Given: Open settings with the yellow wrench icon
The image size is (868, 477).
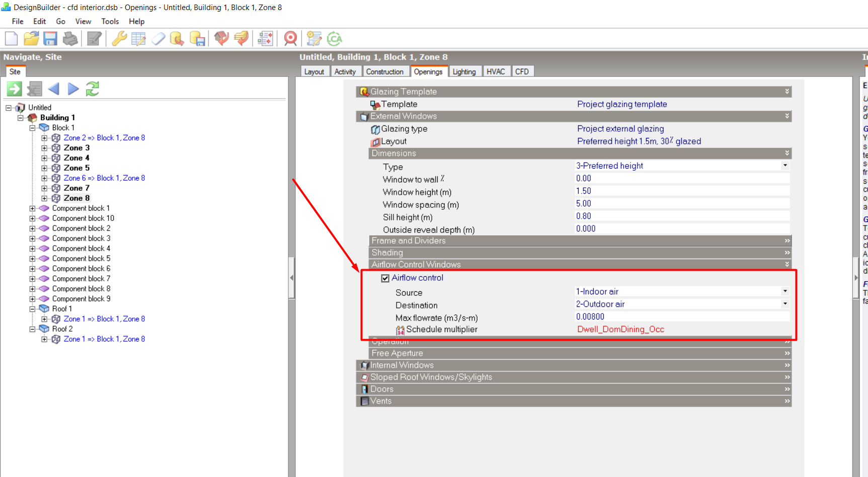Looking at the screenshot, I should [119, 39].
